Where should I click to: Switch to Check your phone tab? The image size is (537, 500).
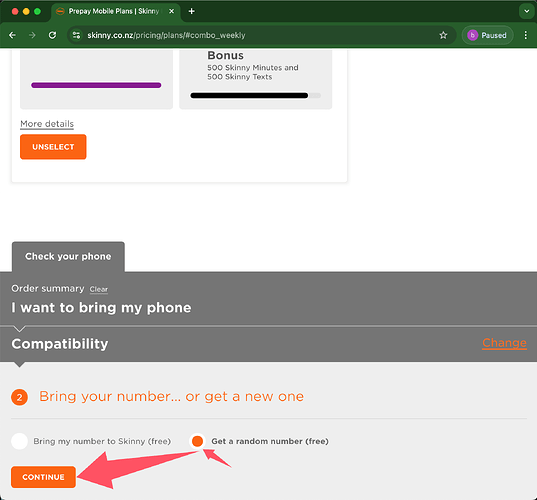pyautogui.click(x=68, y=257)
